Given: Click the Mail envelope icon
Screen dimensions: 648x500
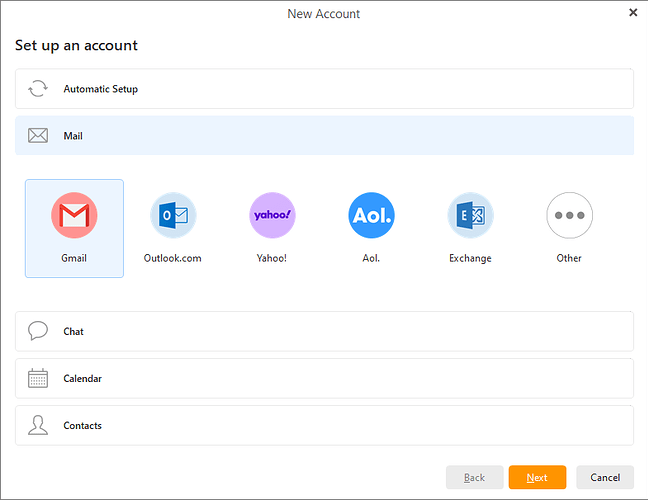Looking at the screenshot, I should click(38, 136).
